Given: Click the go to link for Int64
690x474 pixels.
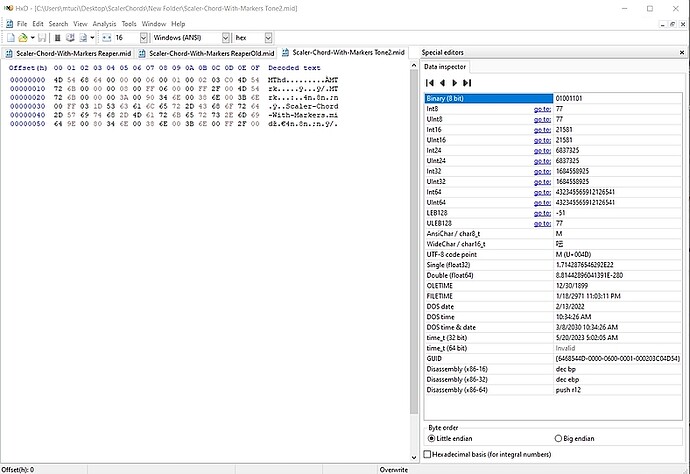Looking at the screenshot, I should (x=542, y=192).
